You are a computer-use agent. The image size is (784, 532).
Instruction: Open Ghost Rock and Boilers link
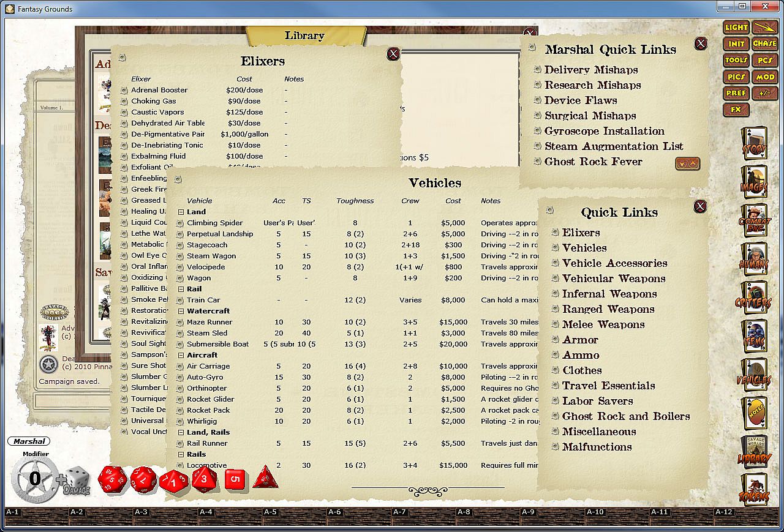pyautogui.click(x=626, y=416)
